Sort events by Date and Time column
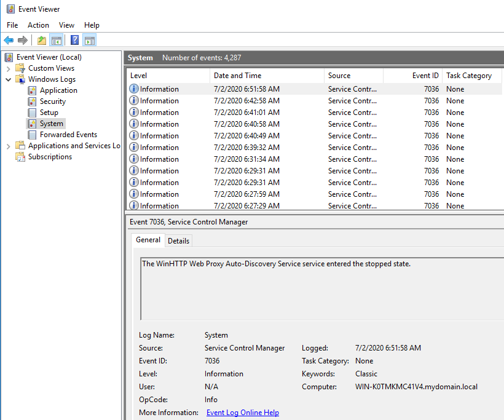The image size is (504, 420). point(237,76)
